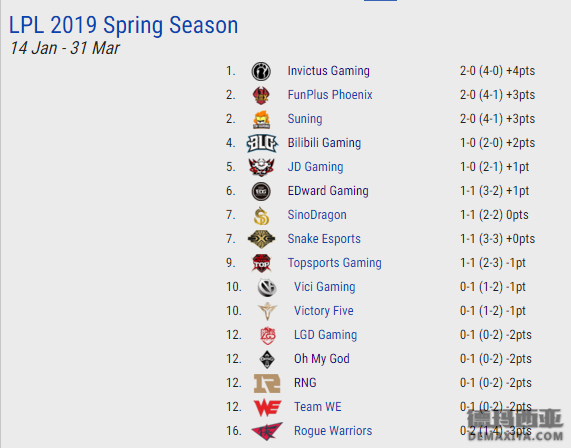Click the Topsports Gaming name link
The image size is (571, 448).
[x=335, y=263]
